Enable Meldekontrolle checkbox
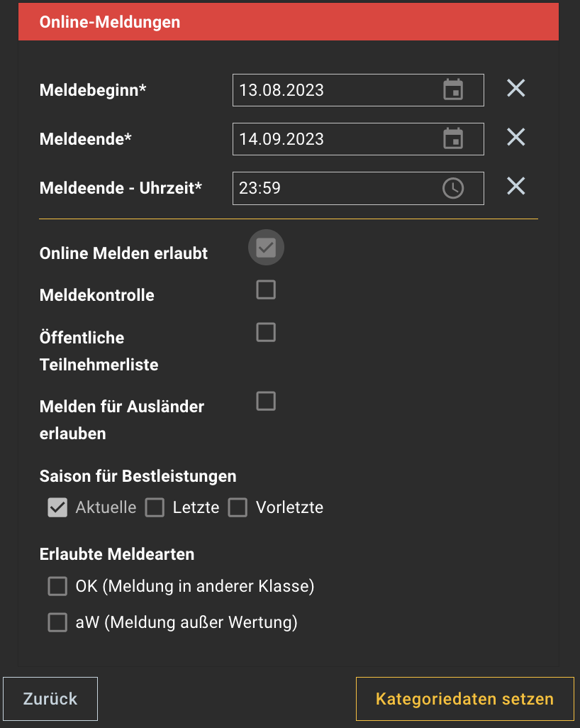The height and width of the screenshot is (728, 580). coord(266,290)
